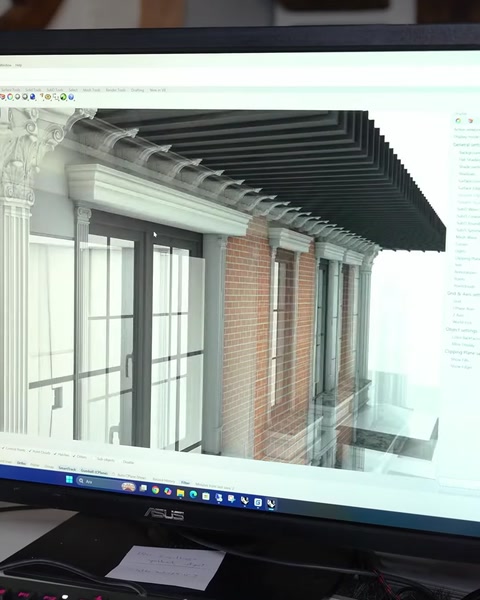Toggle Ortho in the status bar
Image resolution: width=480 pixels, height=600 pixels.
(x=21, y=463)
